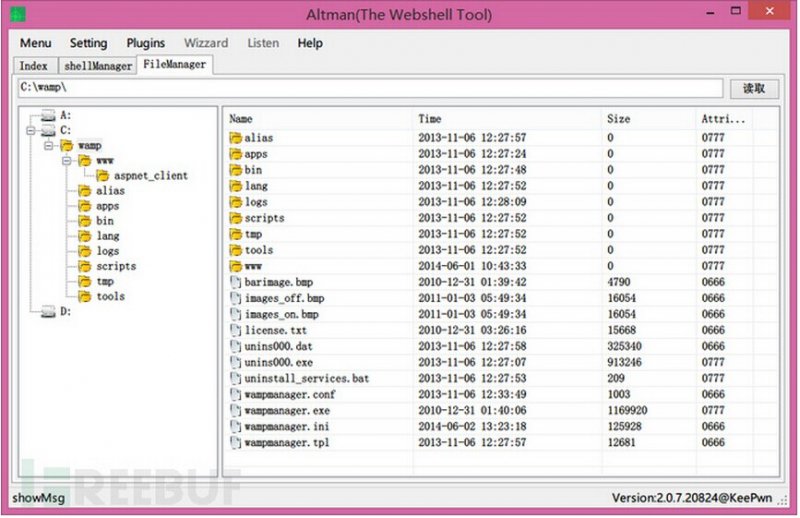800x518 pixels.
Task: Collapse the C: drive node
Action: tap(31, 131)
